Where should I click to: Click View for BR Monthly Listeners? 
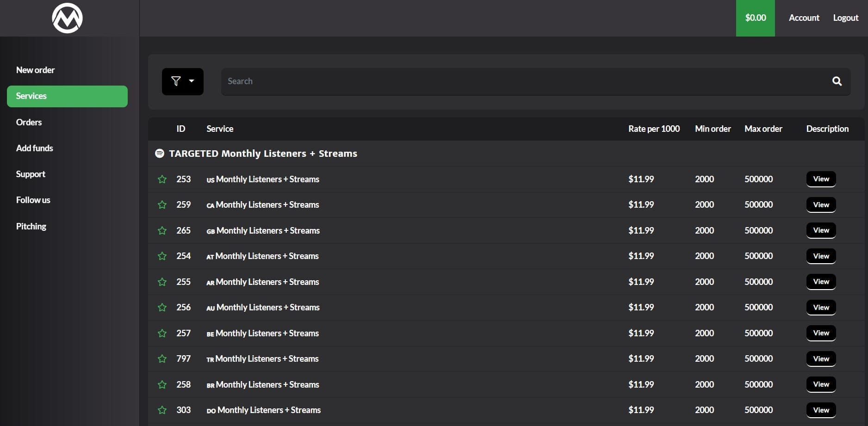coord(821,384)
